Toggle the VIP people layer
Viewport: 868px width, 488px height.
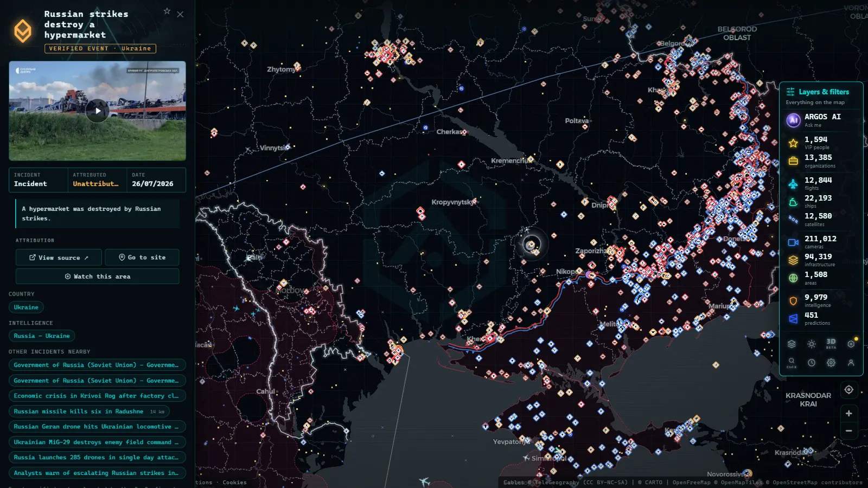[x=821, y=143]
